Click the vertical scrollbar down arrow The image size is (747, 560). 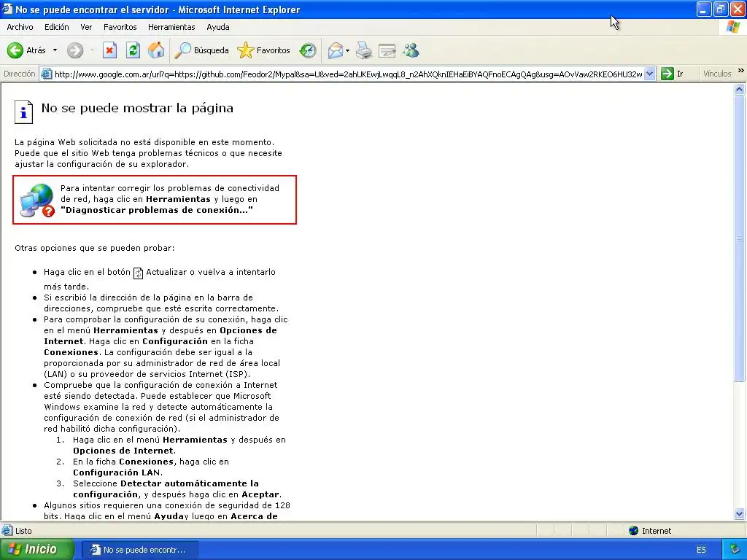tap(740, 513)
